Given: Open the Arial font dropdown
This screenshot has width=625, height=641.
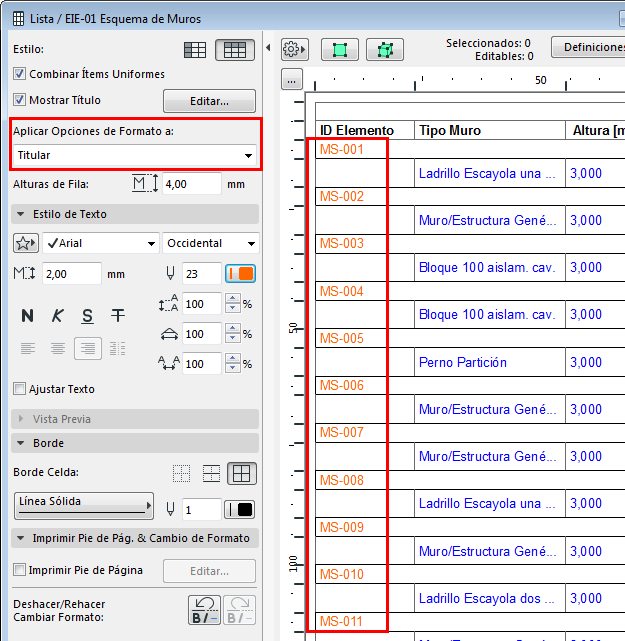Looking at the screenshot, I should (x=101, y=243).
